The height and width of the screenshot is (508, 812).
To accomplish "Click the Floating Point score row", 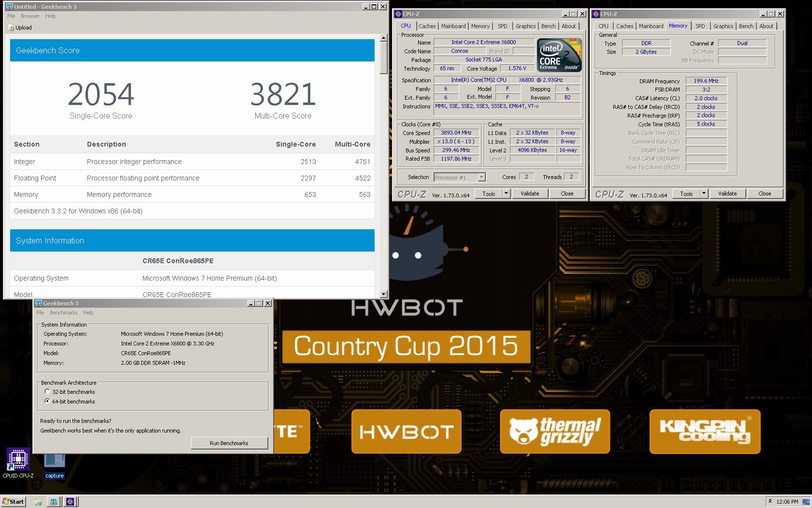I will [x=192, y=178].
